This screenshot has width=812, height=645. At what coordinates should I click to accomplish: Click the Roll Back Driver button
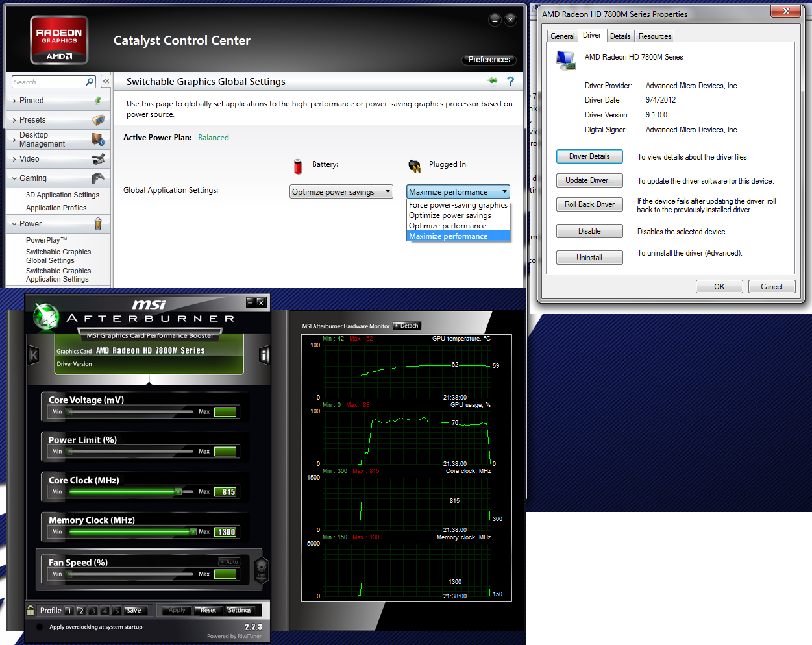click(589, 204)
